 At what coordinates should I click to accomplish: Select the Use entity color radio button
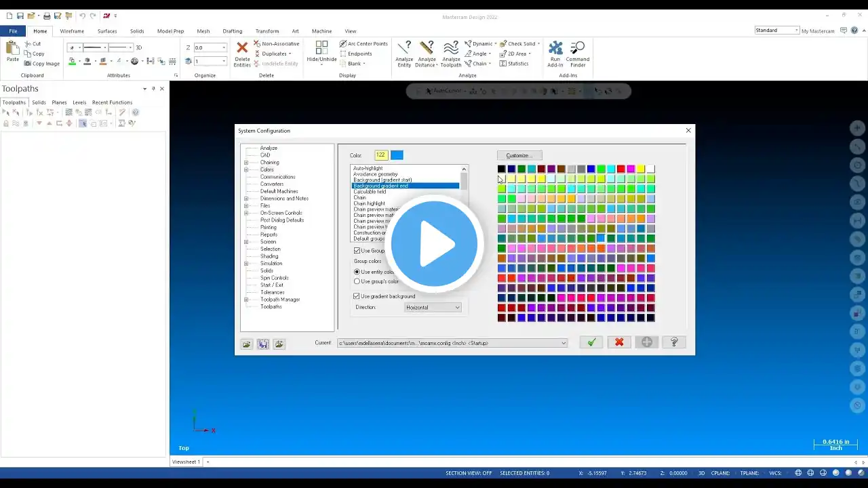(357, 272)
